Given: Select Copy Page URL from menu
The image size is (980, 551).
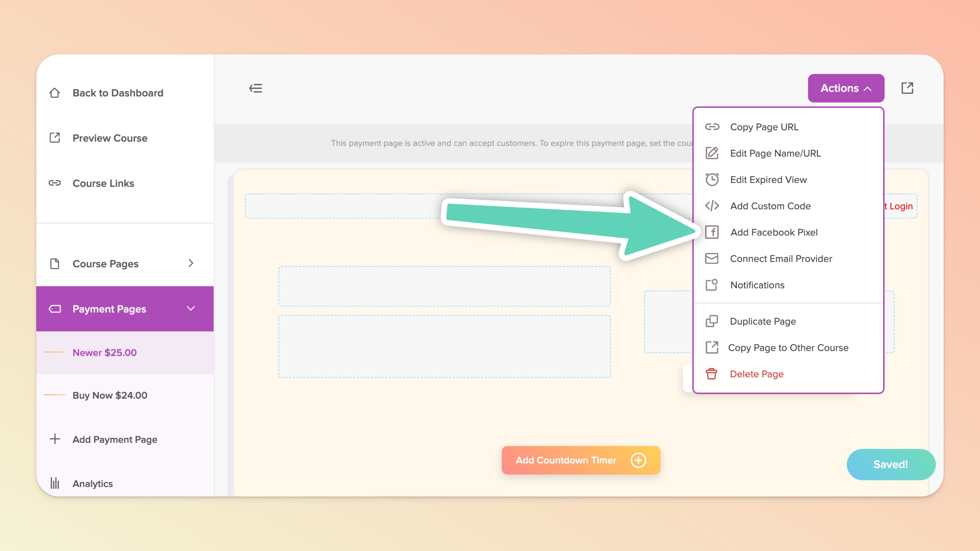Looking at the screenshot, I should (764, 127).
